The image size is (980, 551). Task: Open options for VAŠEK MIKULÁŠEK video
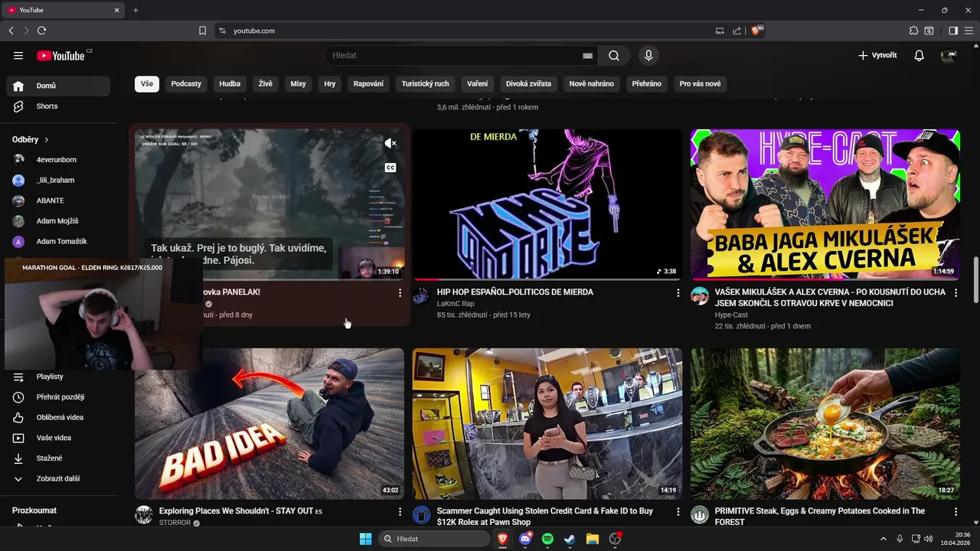(x=955, y=292)
